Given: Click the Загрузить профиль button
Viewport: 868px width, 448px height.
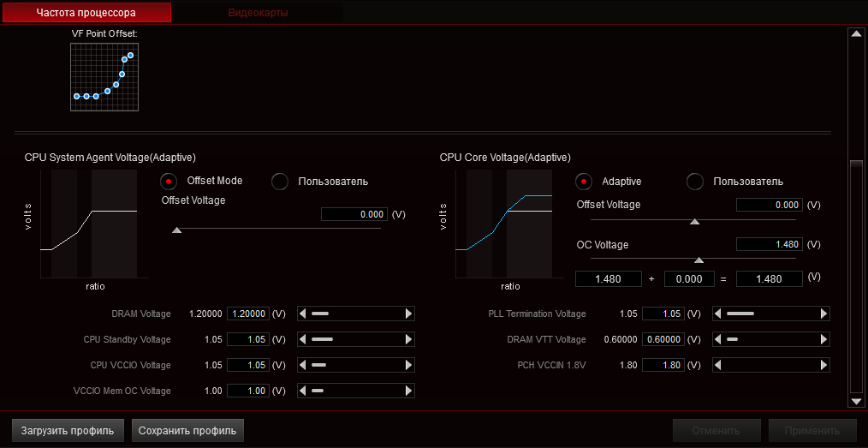Looking at the screenshot, I should coord(68,430).
